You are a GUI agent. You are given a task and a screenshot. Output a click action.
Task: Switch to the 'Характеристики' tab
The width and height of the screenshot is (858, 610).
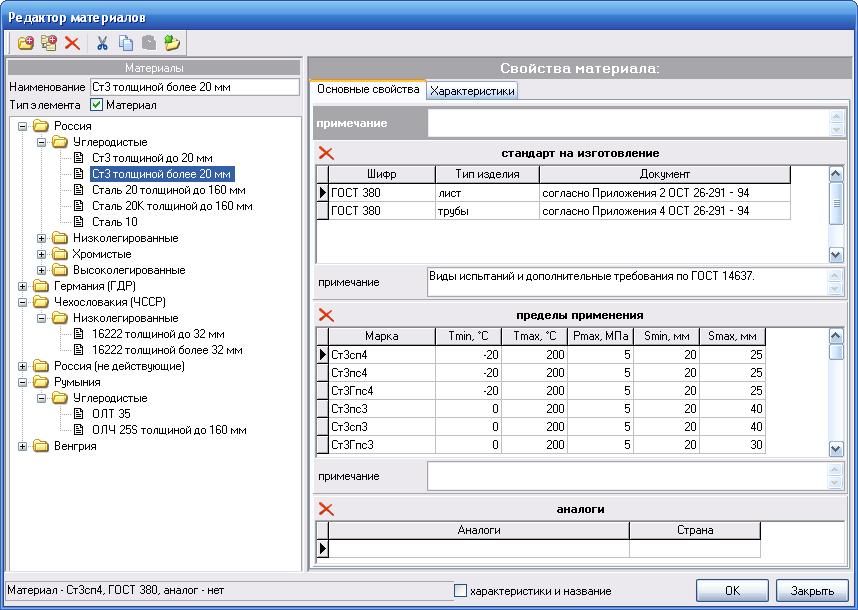tap(472, 91)
